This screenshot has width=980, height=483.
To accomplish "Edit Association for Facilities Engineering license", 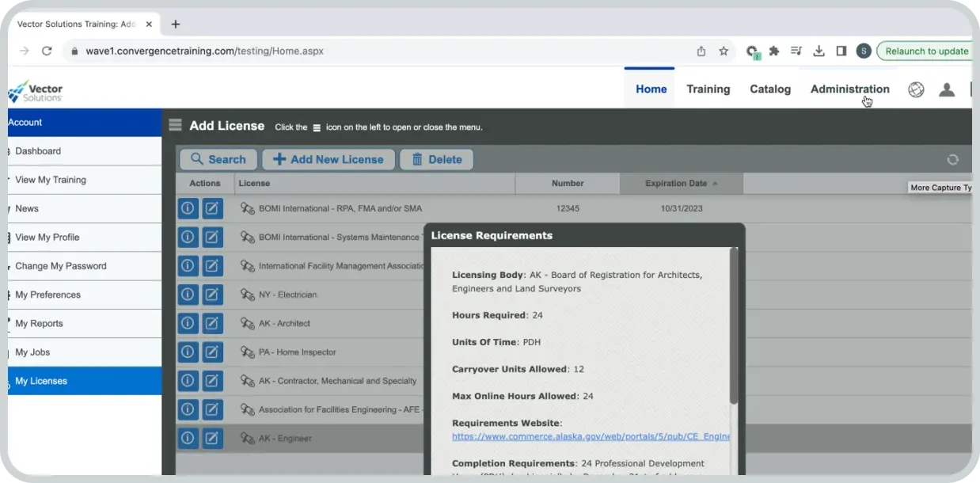I will point(212,409).
